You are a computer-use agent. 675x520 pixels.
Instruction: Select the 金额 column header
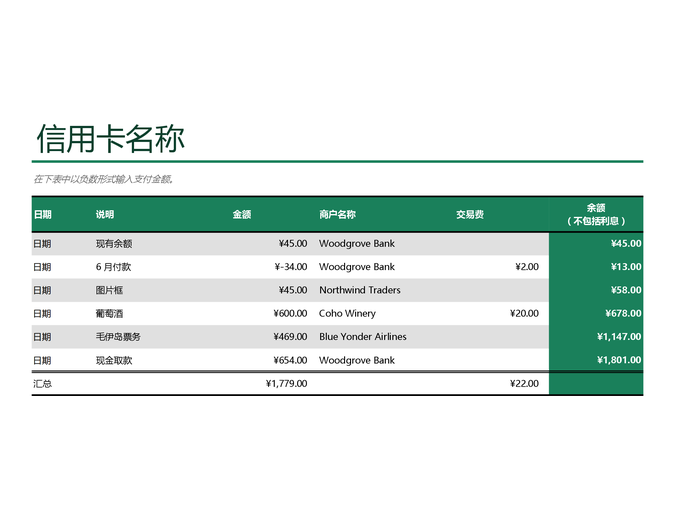click(242, 214)
